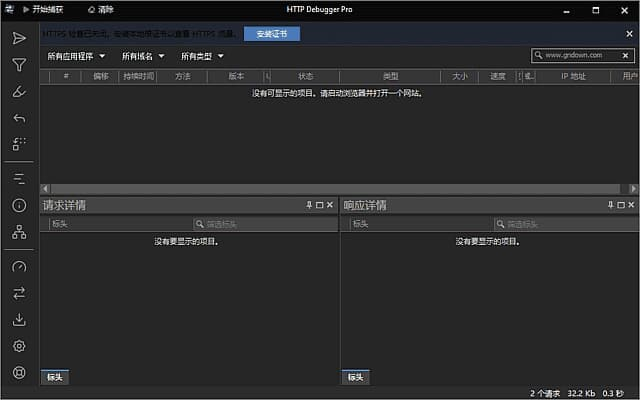Close the 请求详情 request details panel
This screenshot has width=640, height=400.
(330, 205)
